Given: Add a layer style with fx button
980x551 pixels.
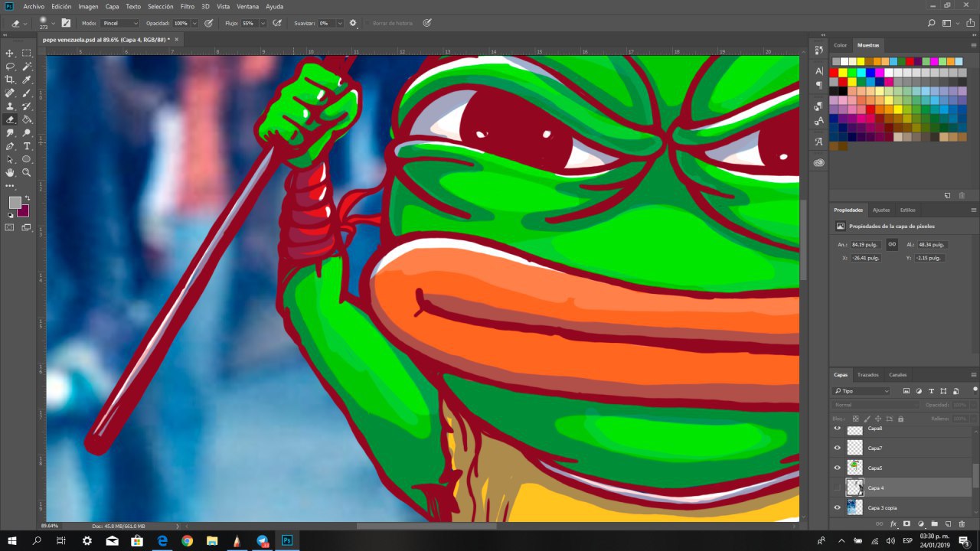Looking at the screenshot, I should pyautogui.click(x=893, y=524).
